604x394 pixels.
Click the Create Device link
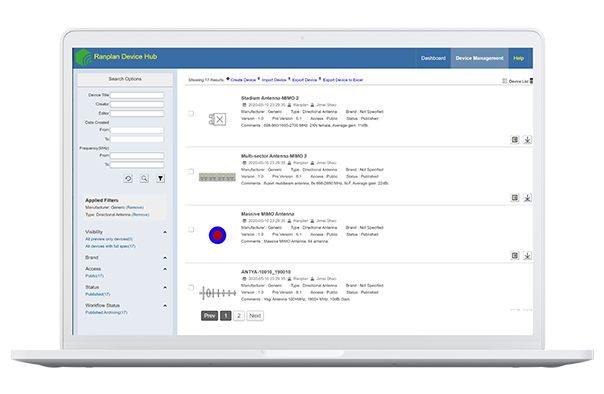coord(243,80)
